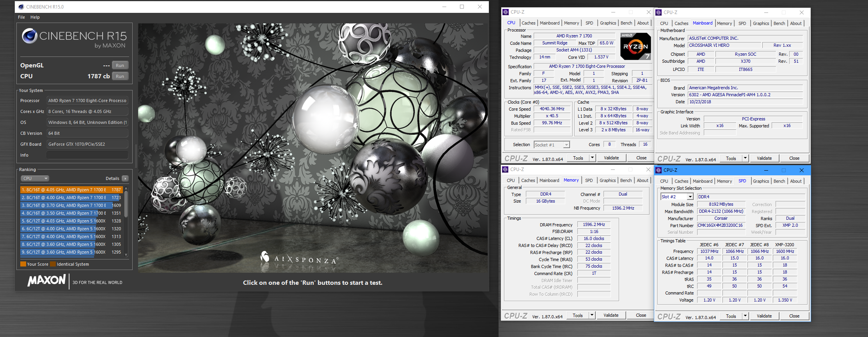Click the Info input field in Your System
The width and height of the screenshot is (868, 337).
tap(87, 155)
